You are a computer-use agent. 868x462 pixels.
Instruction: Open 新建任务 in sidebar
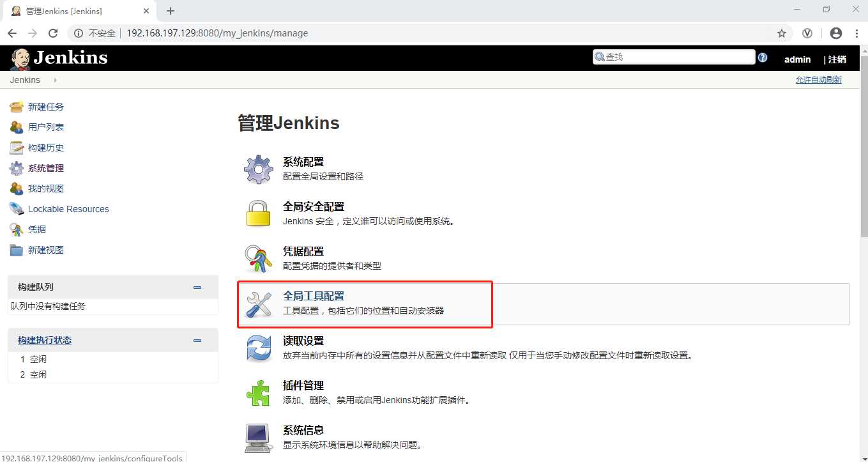tap(46, 107)
